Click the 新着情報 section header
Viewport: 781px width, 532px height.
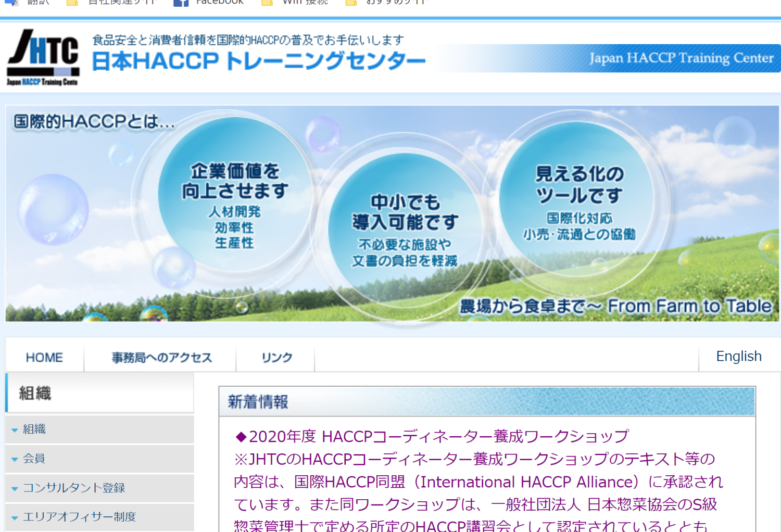pyautogui.click(x=487, y=401)
